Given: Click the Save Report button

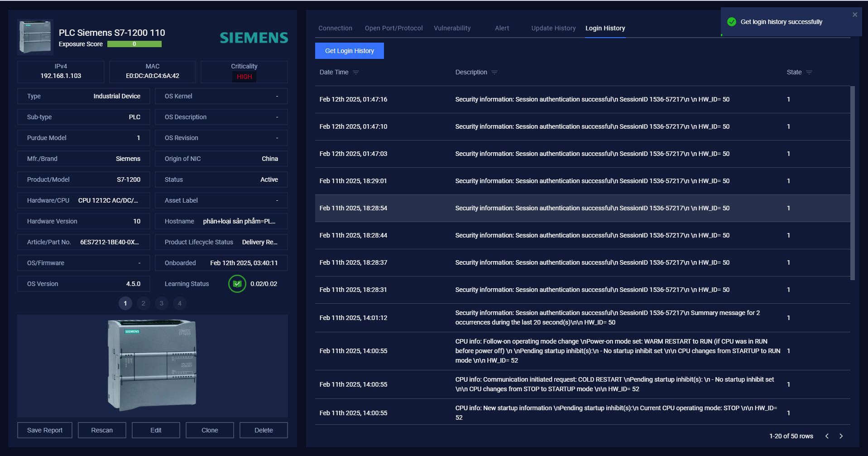Looking at the screenshot, I should click(45, 430).
